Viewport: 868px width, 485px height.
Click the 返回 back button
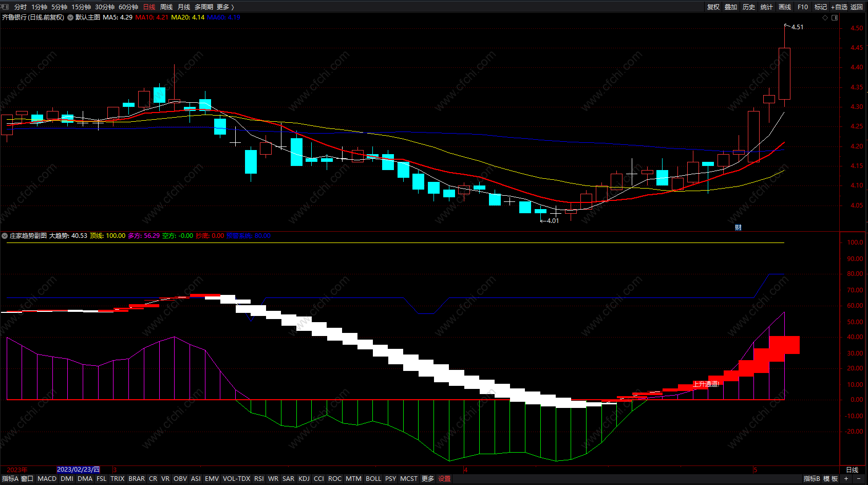pos(857,7)
